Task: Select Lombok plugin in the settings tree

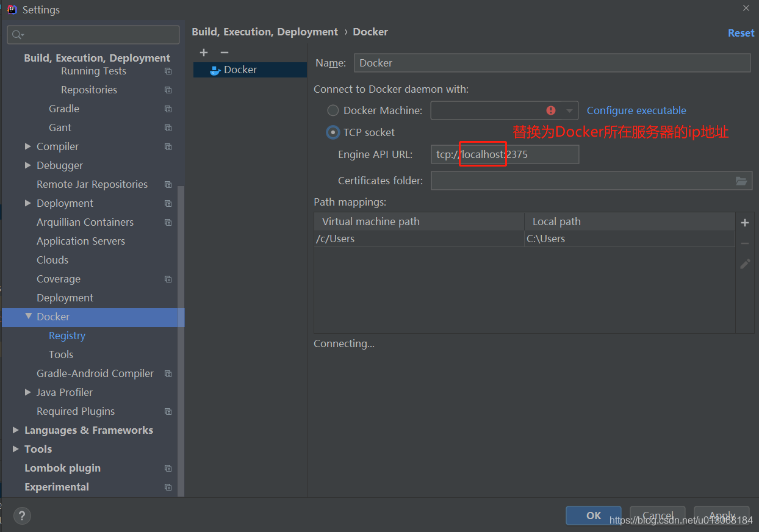Action: coord(62,468)
